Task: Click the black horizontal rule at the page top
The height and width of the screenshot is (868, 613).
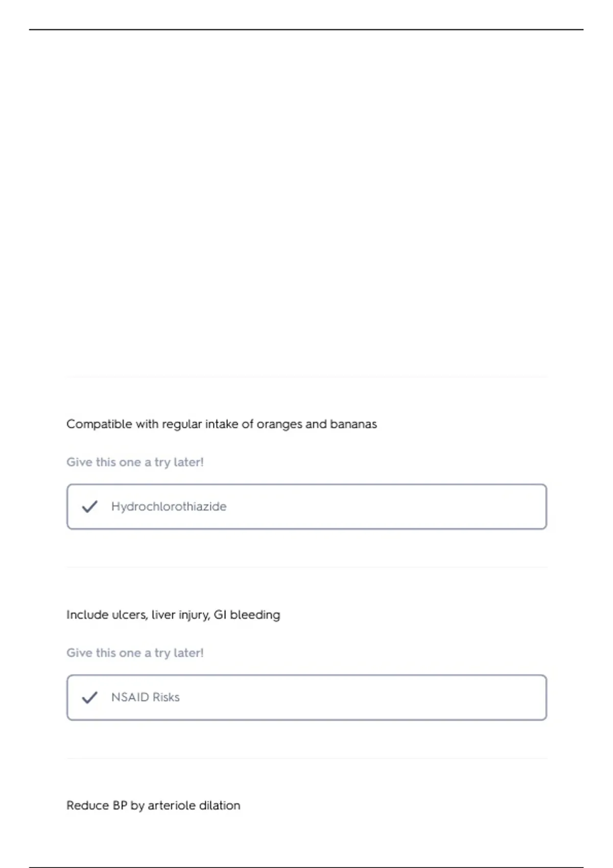Action: (x=306, y=30)
